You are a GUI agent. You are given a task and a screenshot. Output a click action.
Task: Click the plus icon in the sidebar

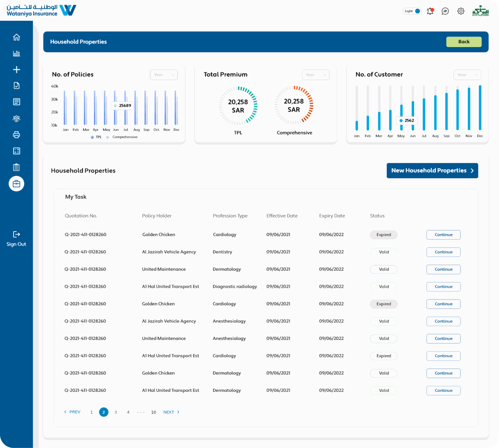(x=16, y=70)
